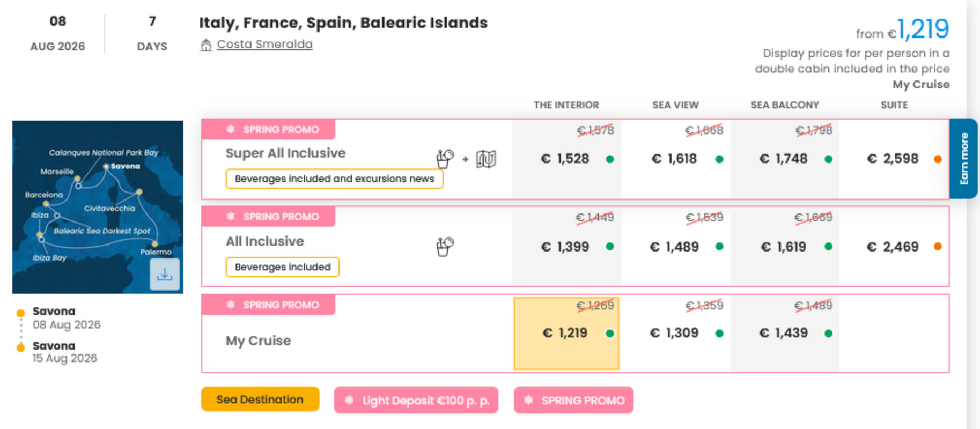Expand the Earn more side panel
Screen dimensions: 980x429
(x=966, y=159)
